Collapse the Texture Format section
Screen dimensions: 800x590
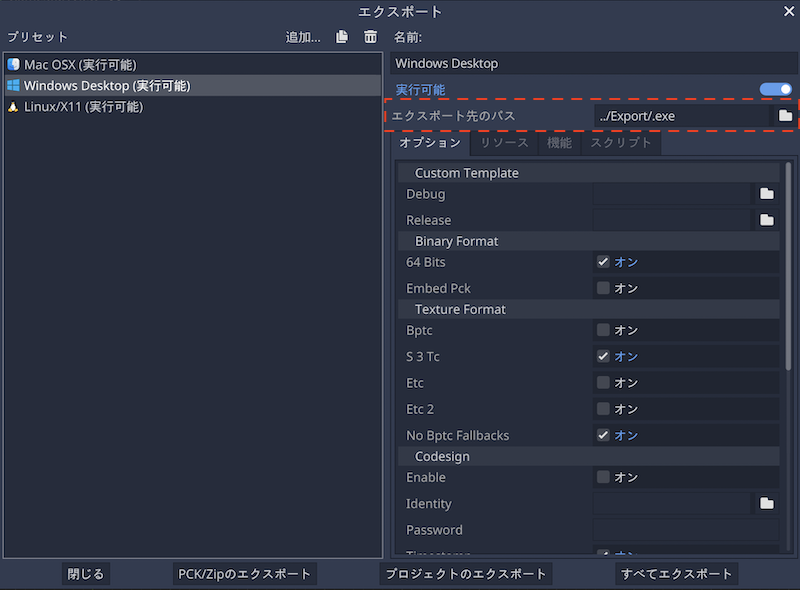589,309
